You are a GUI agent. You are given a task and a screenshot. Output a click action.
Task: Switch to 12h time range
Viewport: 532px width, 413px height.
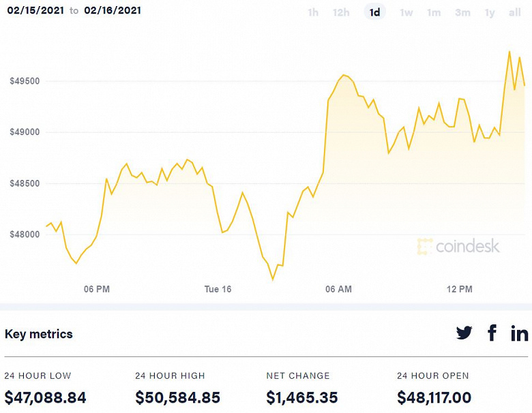341,12
